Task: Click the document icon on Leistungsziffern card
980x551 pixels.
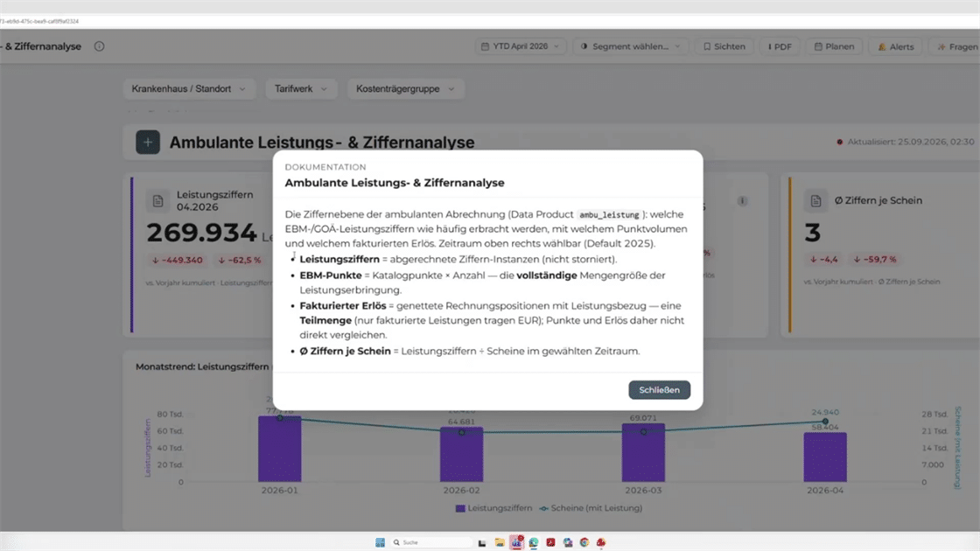Action: click(x=157, y=200)
